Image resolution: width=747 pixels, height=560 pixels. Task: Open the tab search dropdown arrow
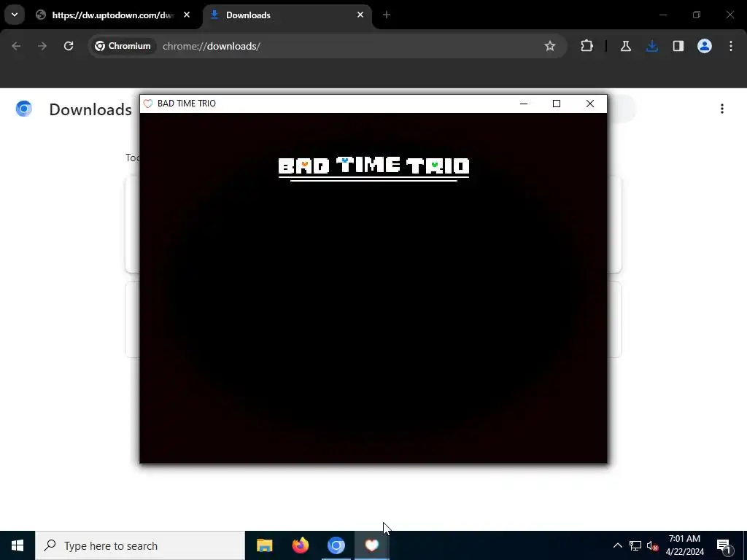coord(15,15)
